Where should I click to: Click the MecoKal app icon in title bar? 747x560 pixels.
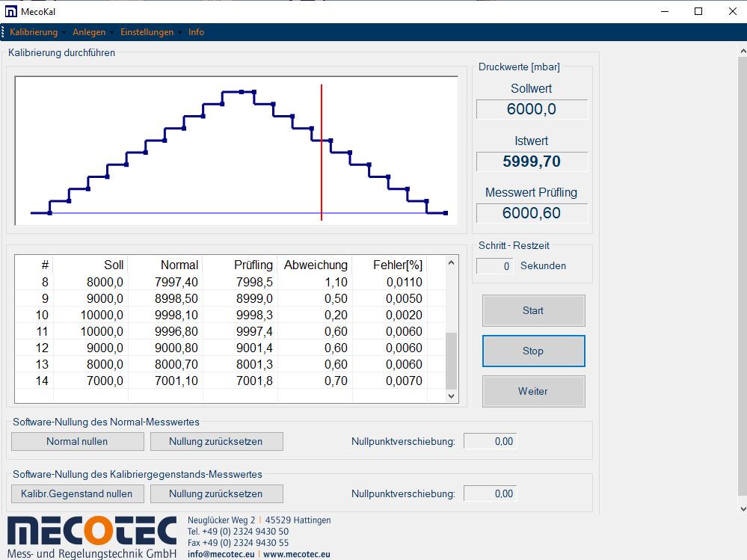(13, 11)
